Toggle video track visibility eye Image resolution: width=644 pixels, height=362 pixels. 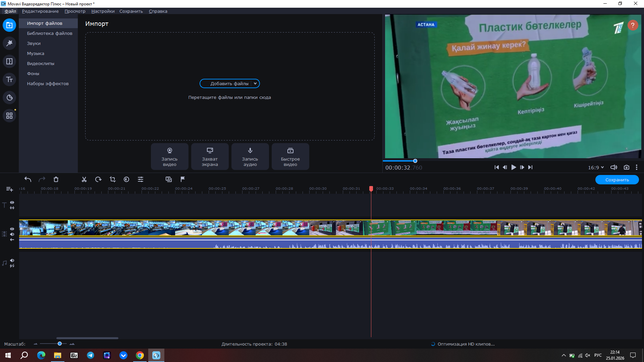[12, 229]
